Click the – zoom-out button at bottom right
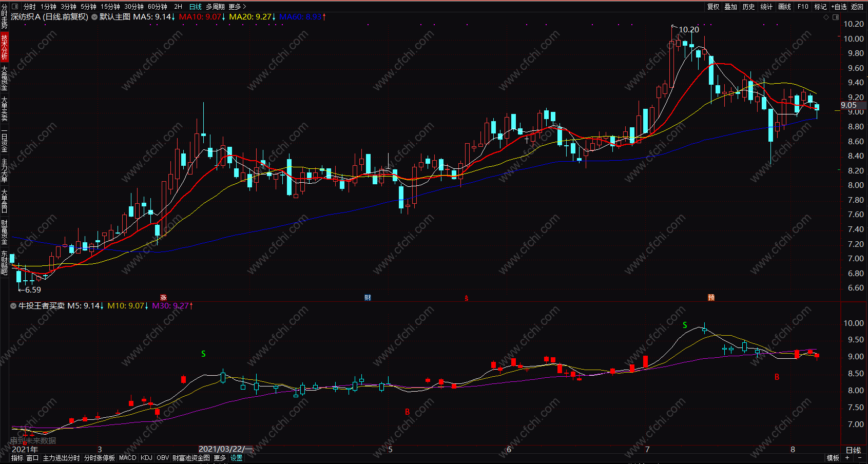This screenshot has width=868, height=464. 860,458
